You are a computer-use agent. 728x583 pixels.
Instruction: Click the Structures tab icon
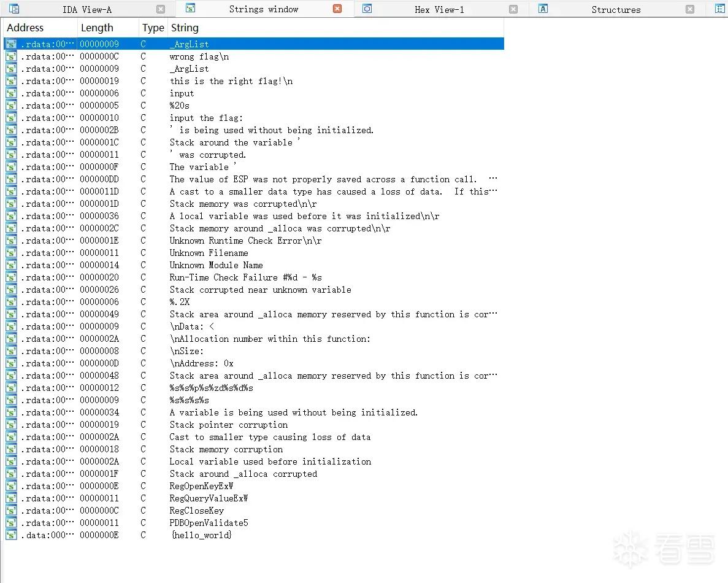pos(543,9)
